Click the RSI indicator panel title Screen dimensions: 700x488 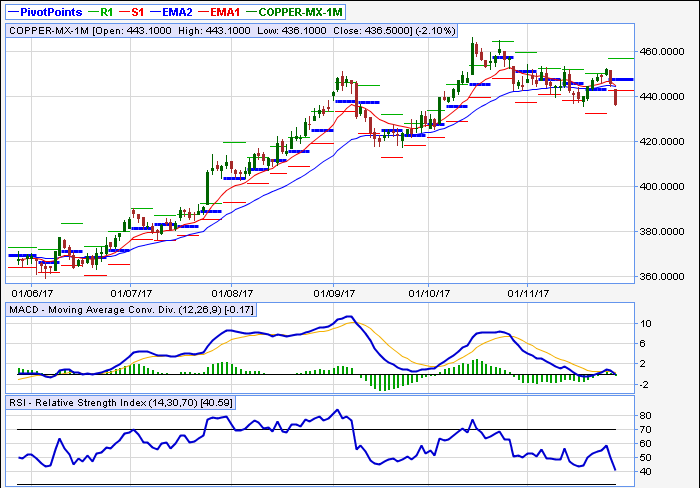pos(121,403)
